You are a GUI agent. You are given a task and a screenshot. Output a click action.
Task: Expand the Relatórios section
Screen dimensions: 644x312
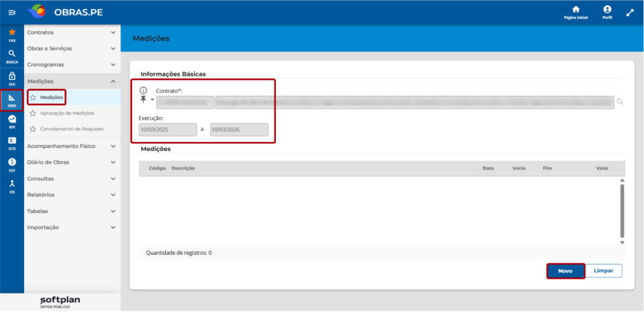coord(72,194)
